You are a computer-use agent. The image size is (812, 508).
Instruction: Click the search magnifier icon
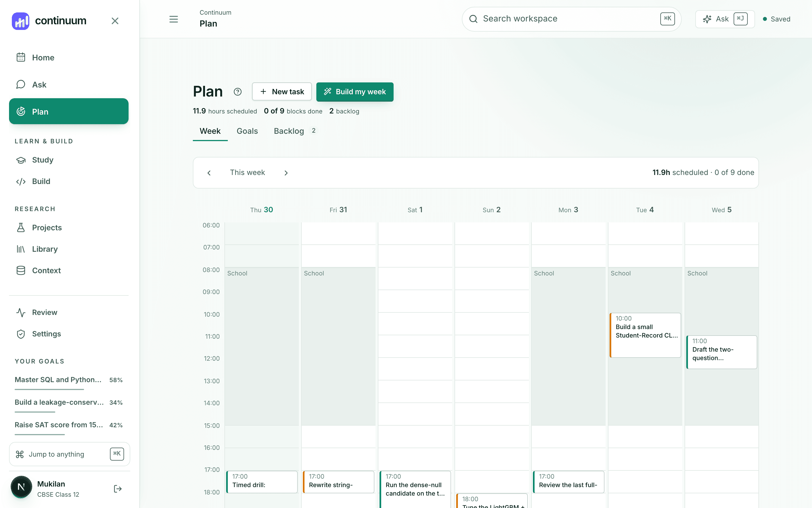[473, 19]
